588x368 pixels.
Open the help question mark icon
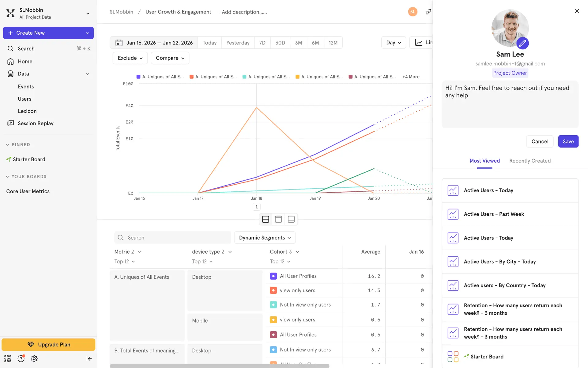point(21,358)
